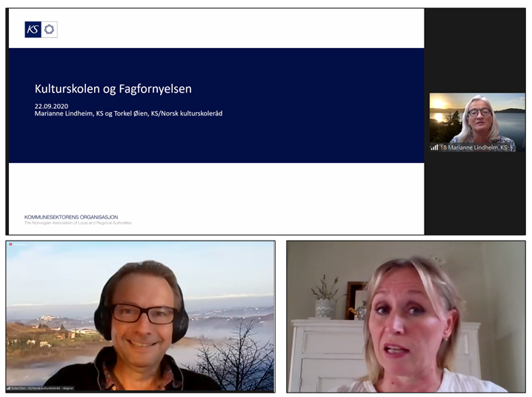Click 'The Norwegian Association of Local and Regional Authorities'
The height and width of the screenshot is (397, 532).
click(78, 223)
